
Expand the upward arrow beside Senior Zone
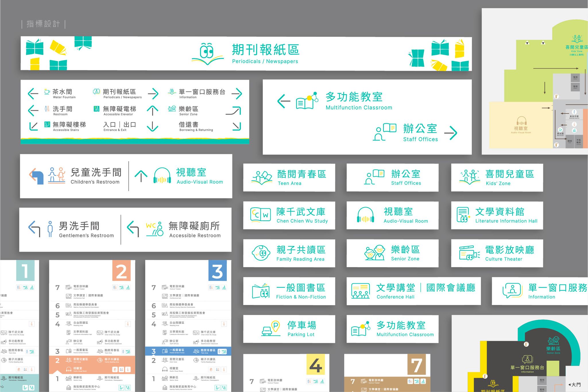pos(153,110)
